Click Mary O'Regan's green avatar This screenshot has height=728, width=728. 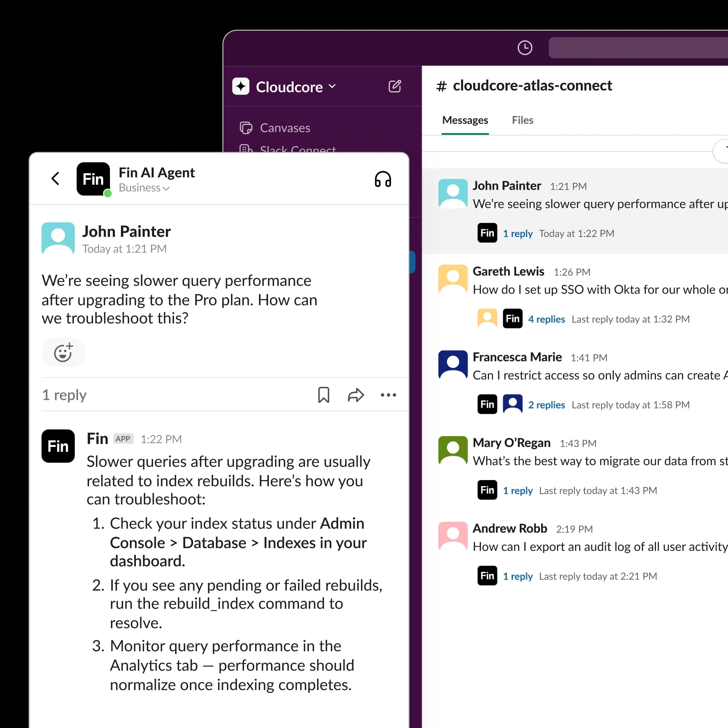[x=453, y=451]
